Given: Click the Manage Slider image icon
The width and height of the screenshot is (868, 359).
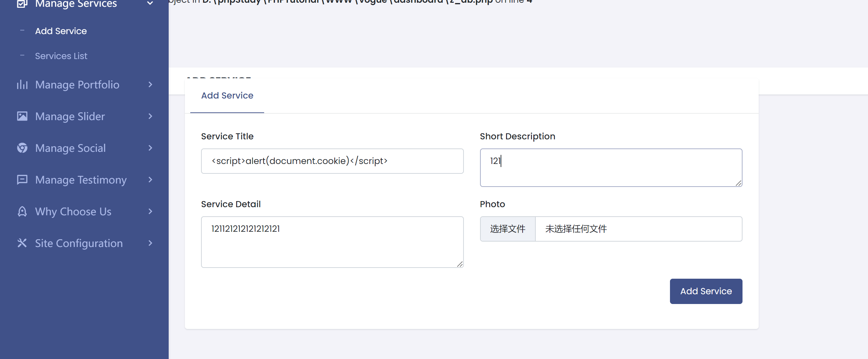Looking at the screenshot, I should pyautogui.click(x=22, y=116).
